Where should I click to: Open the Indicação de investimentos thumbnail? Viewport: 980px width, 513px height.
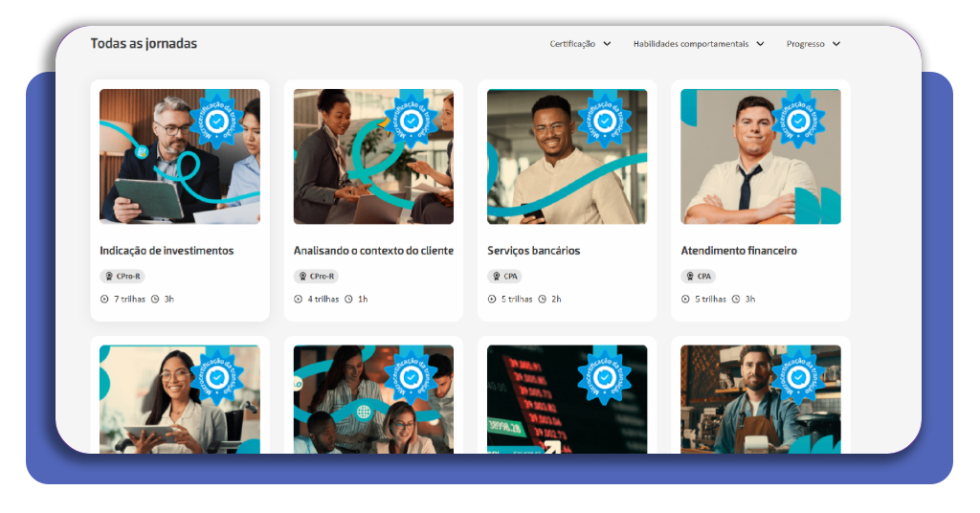tap(179, 156)
